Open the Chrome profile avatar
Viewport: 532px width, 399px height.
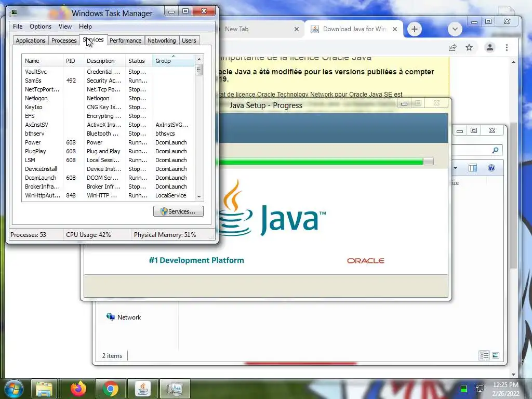tap(489, 47)
